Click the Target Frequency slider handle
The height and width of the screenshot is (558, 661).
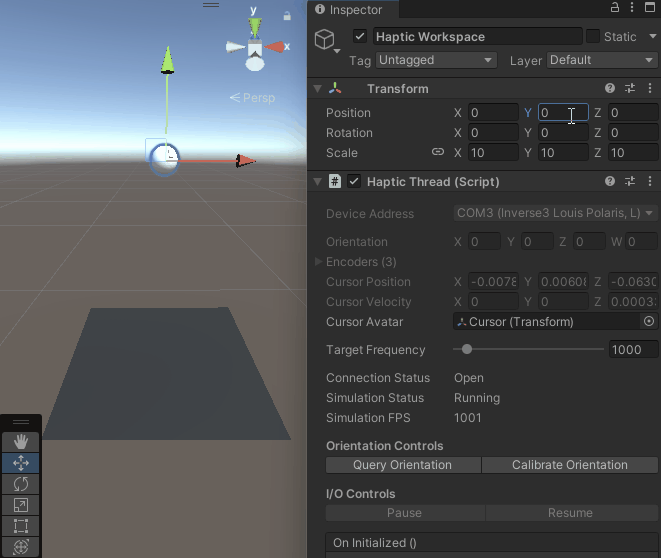[467, 349]
